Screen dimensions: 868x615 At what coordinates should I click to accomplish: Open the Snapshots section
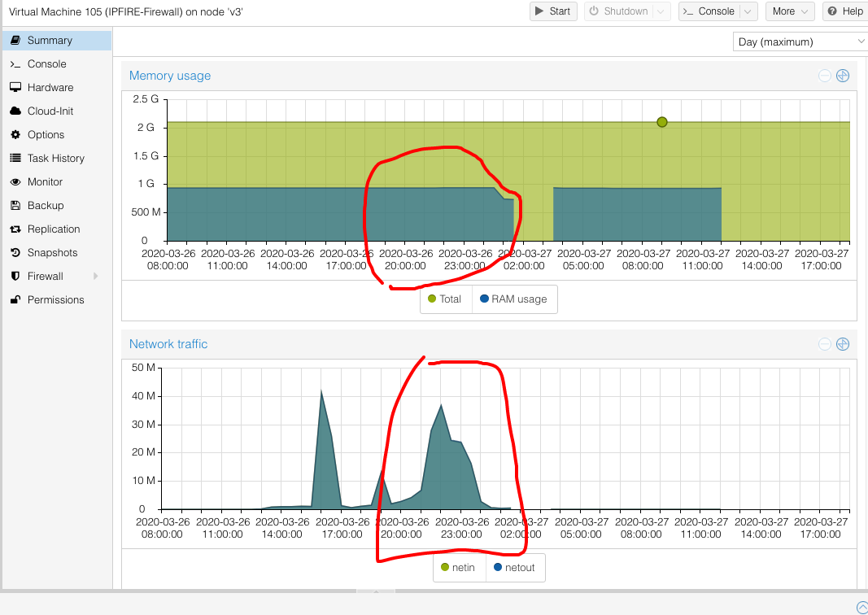(57, 253)
